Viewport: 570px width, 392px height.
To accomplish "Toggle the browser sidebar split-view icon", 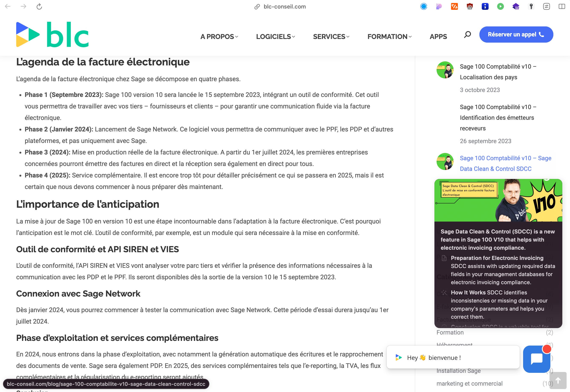I will coord(562,6).
